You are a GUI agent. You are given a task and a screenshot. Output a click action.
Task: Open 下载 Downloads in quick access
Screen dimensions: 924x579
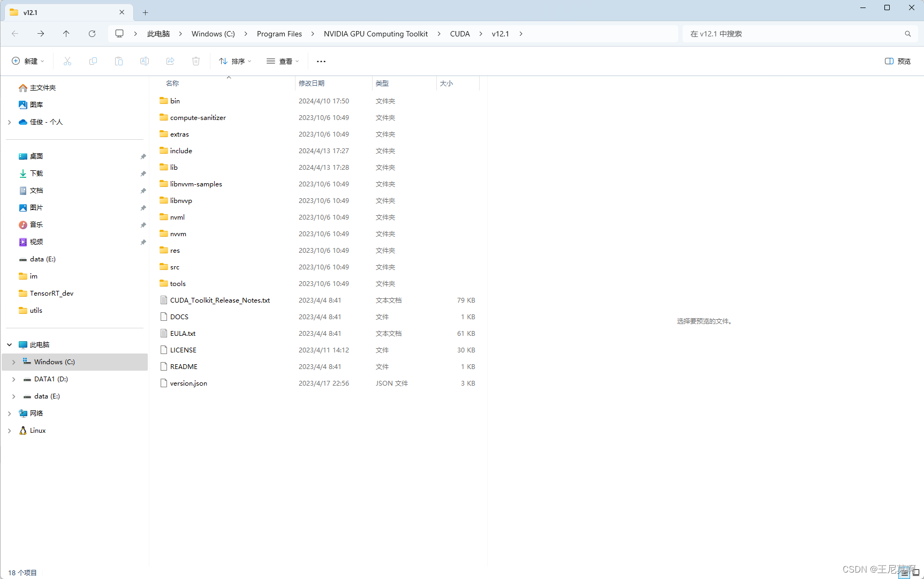(36, 174)
